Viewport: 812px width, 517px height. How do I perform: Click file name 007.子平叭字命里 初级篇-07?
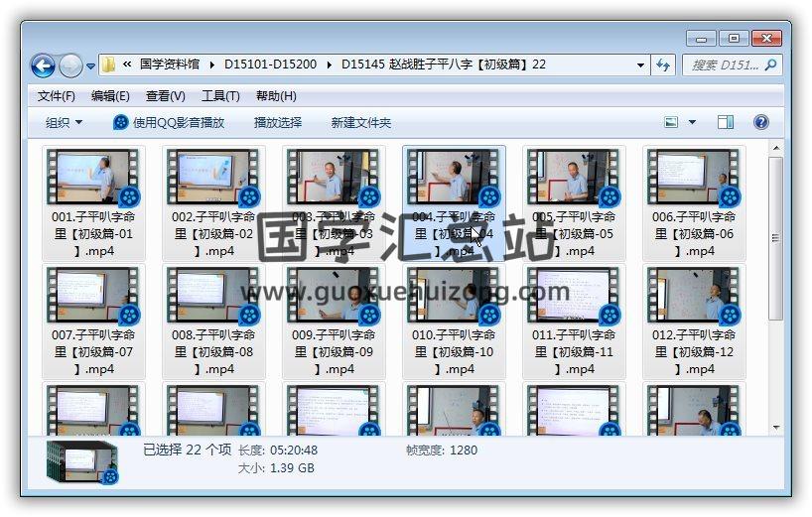coord(93,352)
